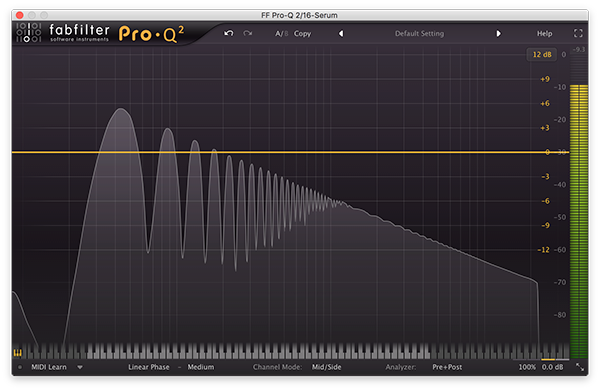Toggle the piano display keyboard icon
The height and width of the screenshot is (390, 600).
click(18, 352)
